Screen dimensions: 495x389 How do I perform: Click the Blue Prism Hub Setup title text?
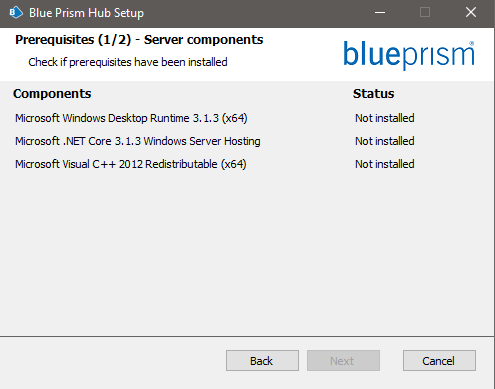86,13
